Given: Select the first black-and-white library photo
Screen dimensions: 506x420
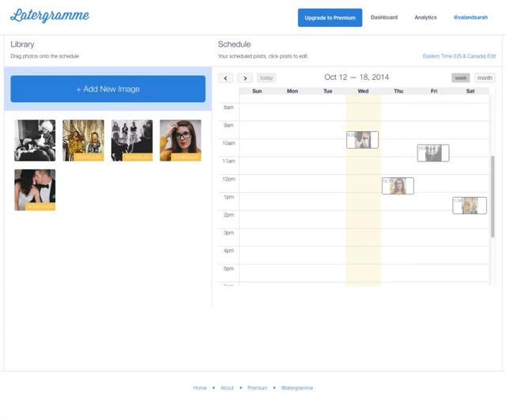Looking at the screenshot, I should 35,140.
